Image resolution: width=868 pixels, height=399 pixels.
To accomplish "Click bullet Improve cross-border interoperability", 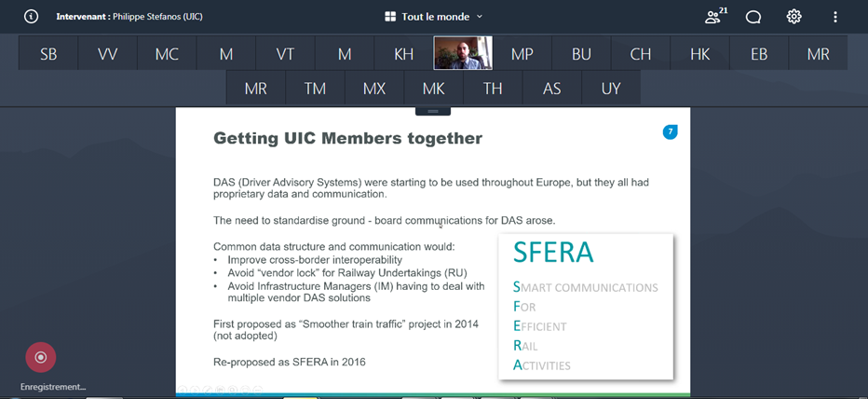I will point(315,259).
